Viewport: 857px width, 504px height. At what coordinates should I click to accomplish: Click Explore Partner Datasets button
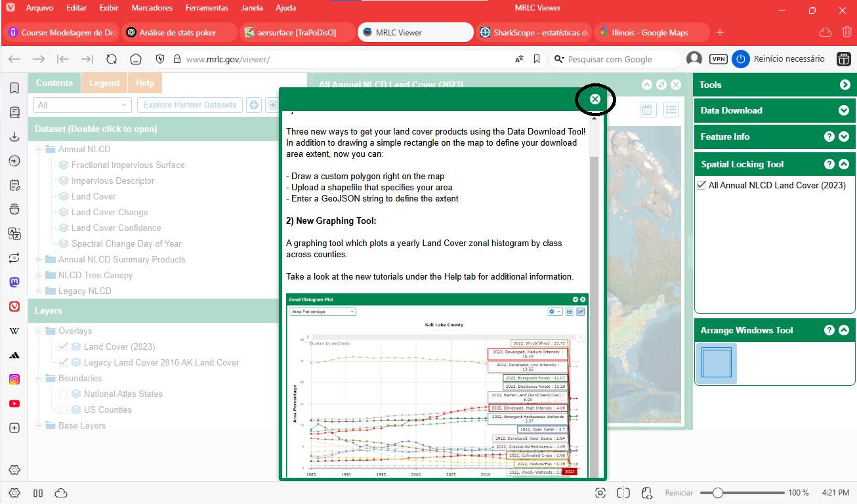pos(190,105)
